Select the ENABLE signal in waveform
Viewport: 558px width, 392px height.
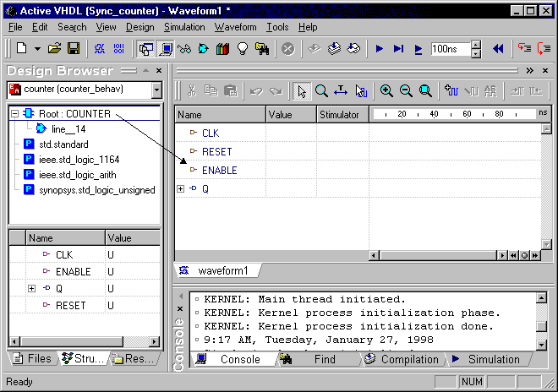point(219,171)
